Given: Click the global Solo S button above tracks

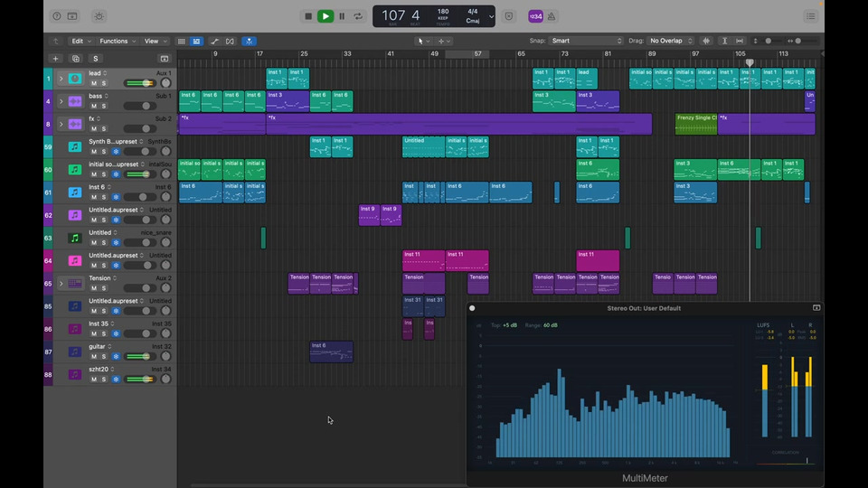Looking at the screenshot, I should tap(95, 59).
